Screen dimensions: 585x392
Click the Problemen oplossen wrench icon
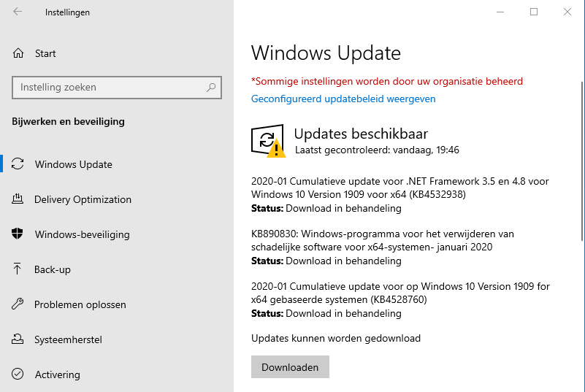[18, 304]
